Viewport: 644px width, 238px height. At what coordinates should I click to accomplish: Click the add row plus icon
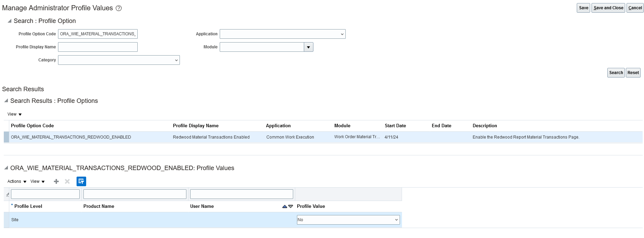tap(56, 181)
